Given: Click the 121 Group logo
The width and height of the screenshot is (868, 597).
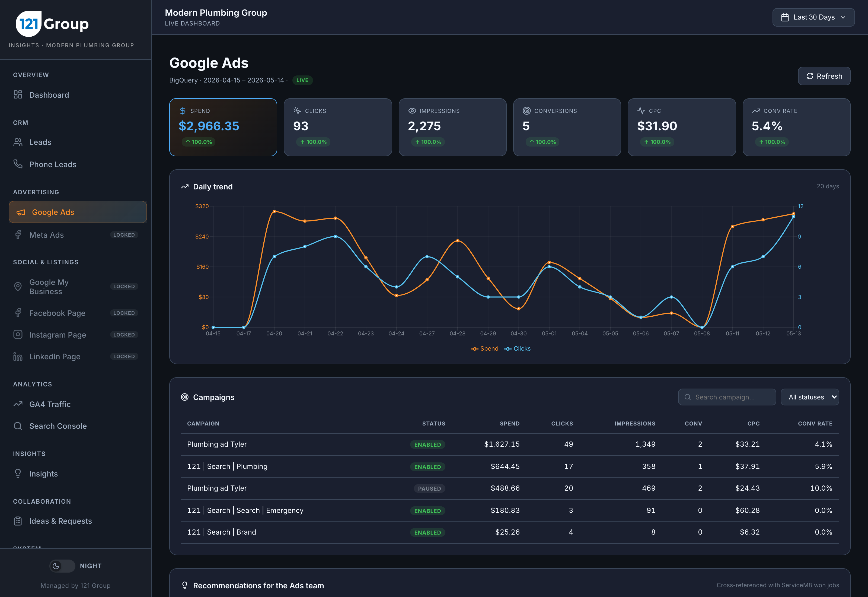Looking at the screenshot, I should coord(52,24).
